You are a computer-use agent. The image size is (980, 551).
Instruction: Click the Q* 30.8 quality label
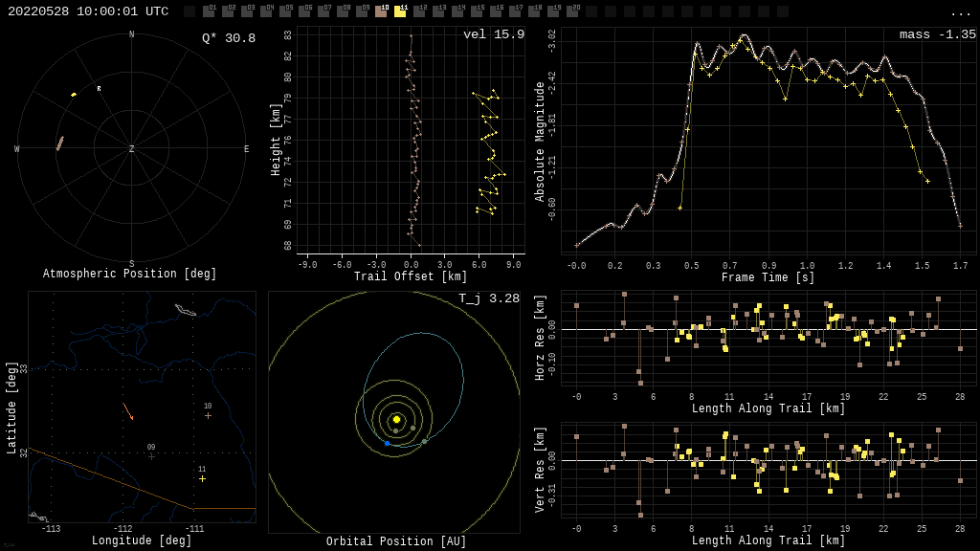(x=228, y=38)
